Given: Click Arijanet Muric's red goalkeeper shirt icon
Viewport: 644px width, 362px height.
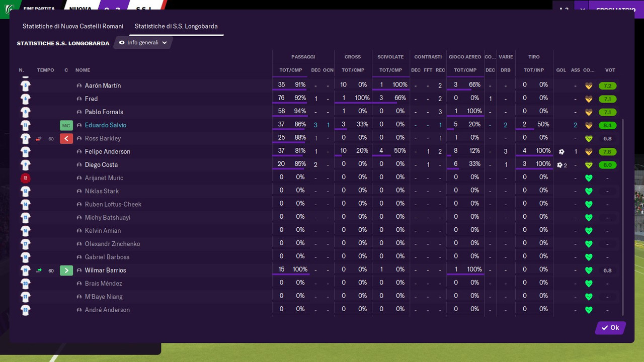Looking at the screenshot, I should pyautogui.click(x=25, y=178).
